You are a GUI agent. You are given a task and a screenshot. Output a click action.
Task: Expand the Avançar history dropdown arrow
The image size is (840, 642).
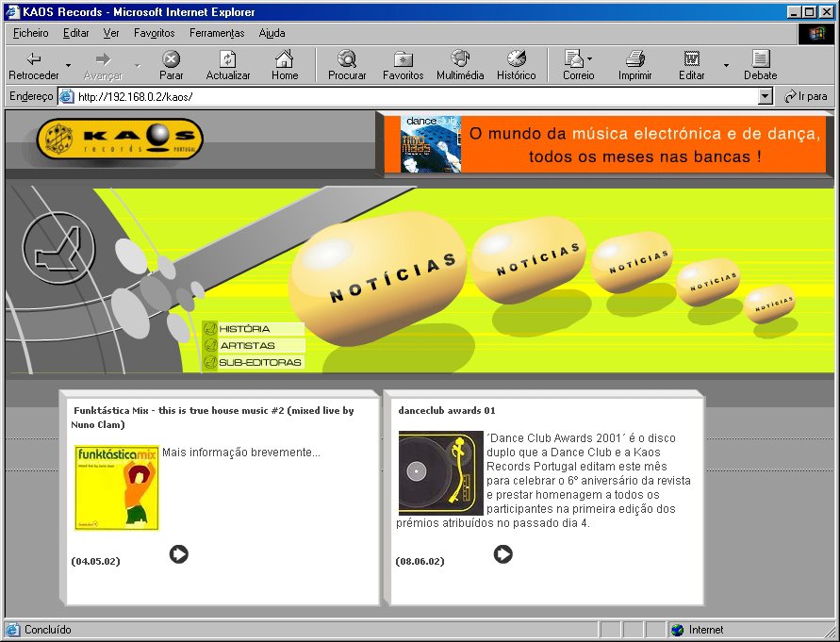pos(137,65)
